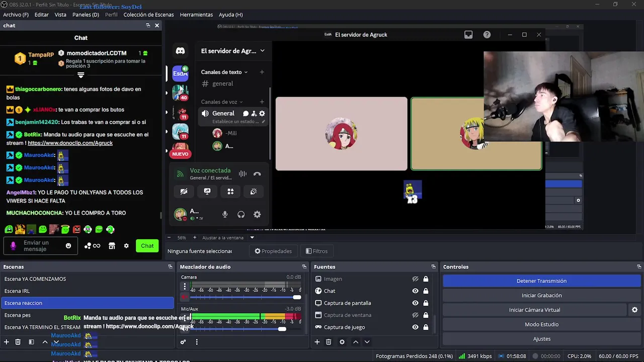Add a new source with plus icon
Image resolution: width=644 pixels, height=362 pixels.
(317, 342)
